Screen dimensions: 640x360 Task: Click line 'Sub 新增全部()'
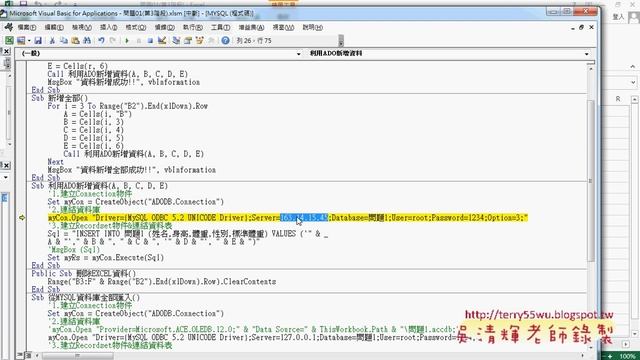[60, 98]
